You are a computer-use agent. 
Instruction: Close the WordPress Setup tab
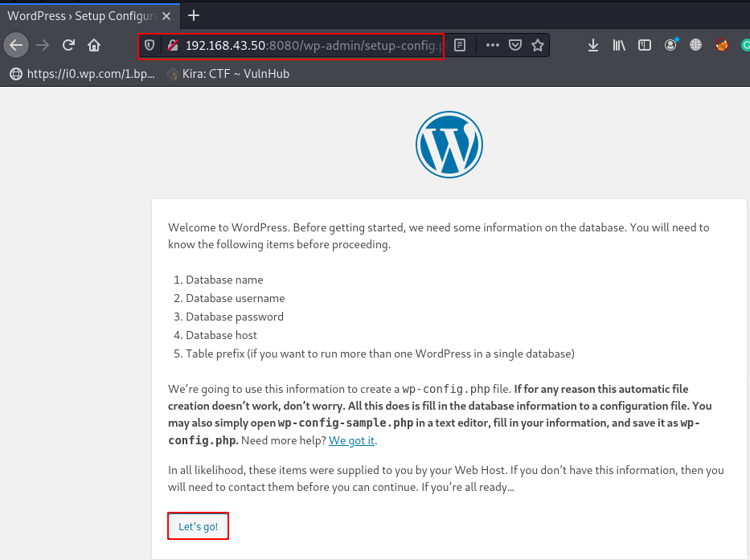(166, 16)
